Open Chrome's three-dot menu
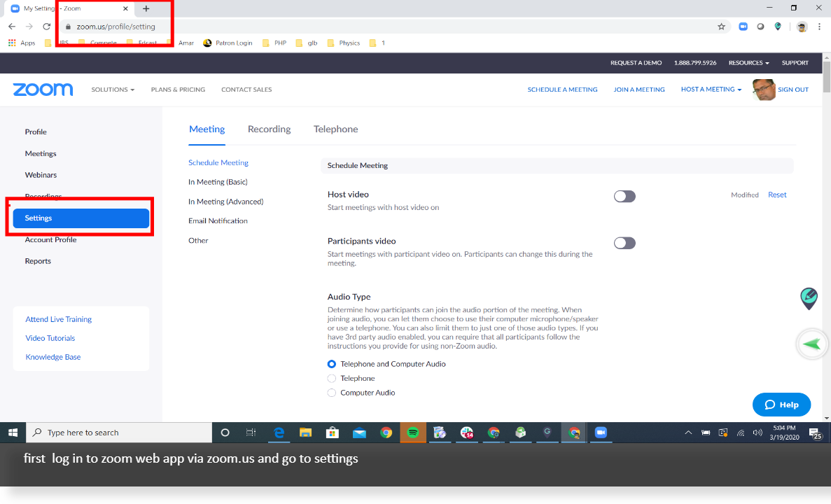Image resolution: width=831 pixels, height=504 pixels. click(819, 27)
